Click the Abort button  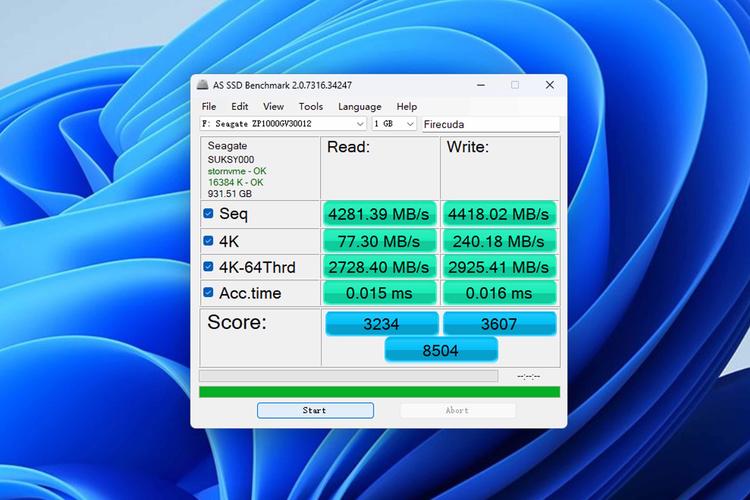[x=457, y=411]
